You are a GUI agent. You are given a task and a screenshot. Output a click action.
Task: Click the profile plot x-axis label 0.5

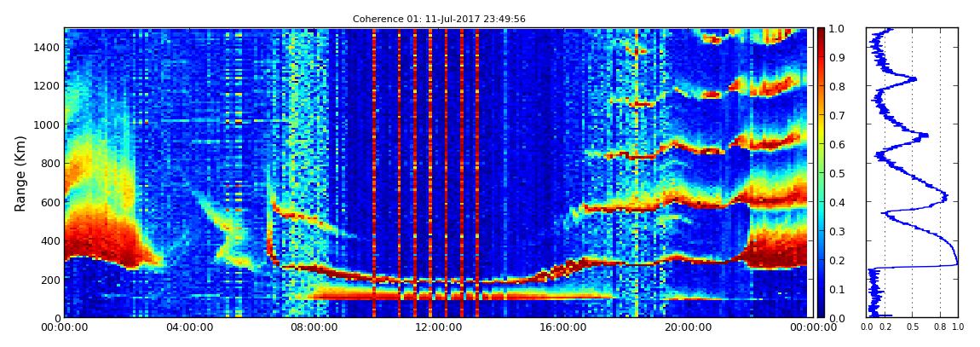(x=913, y=327)
